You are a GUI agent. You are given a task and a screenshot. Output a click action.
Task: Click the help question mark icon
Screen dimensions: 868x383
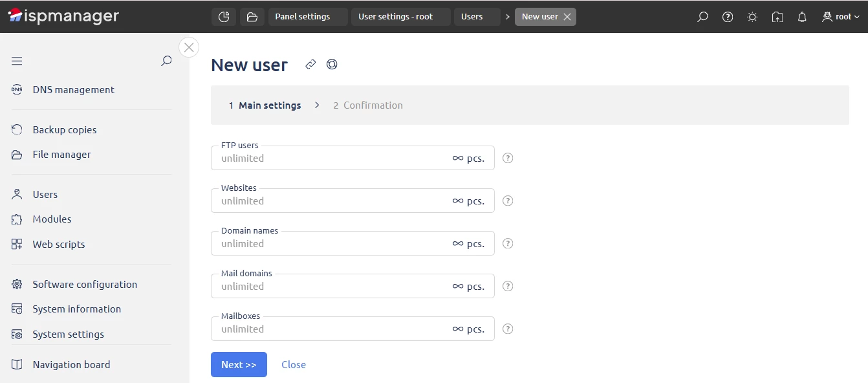(728, 17)
